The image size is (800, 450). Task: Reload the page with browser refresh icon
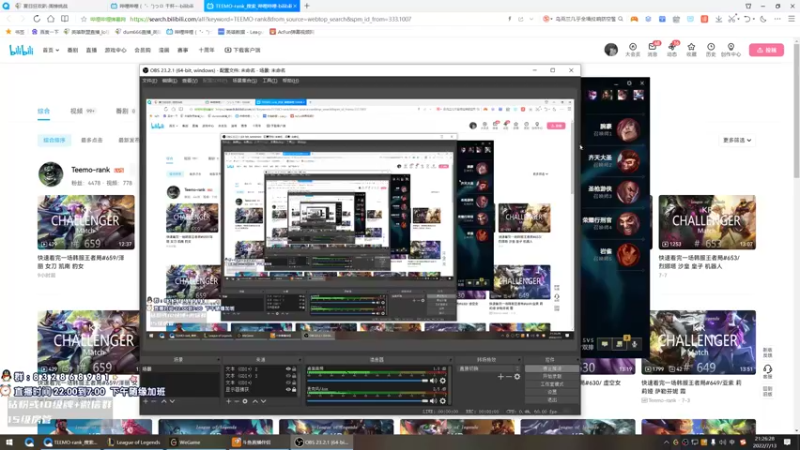[37, 19]
